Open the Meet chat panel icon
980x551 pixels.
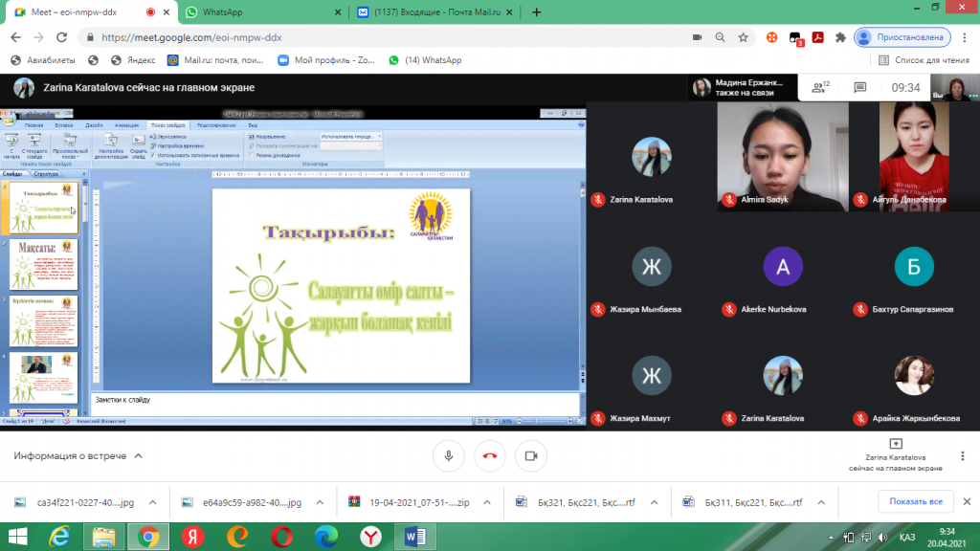(x=859, y=87)
